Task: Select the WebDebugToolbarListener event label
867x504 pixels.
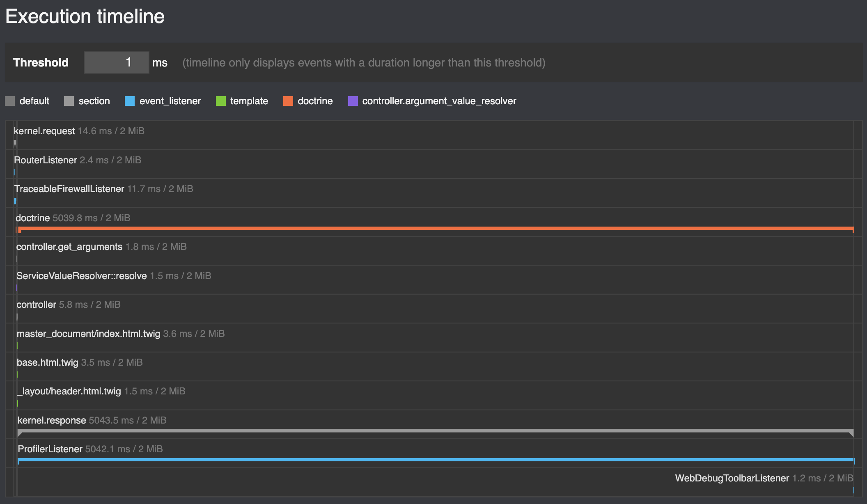Action: pyautogui.click(x=732, y=478)
